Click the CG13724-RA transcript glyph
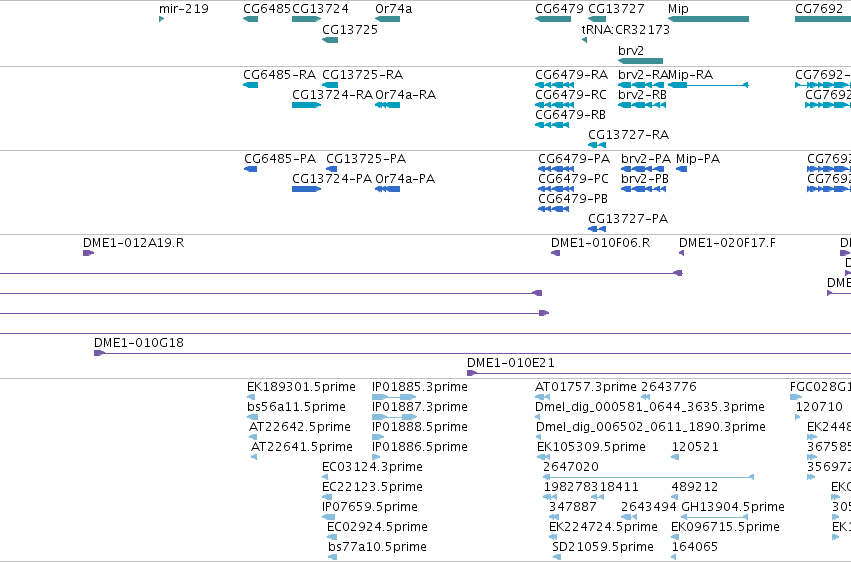The width and height of the screenshot is (851, 562). (x=307, y=105)
